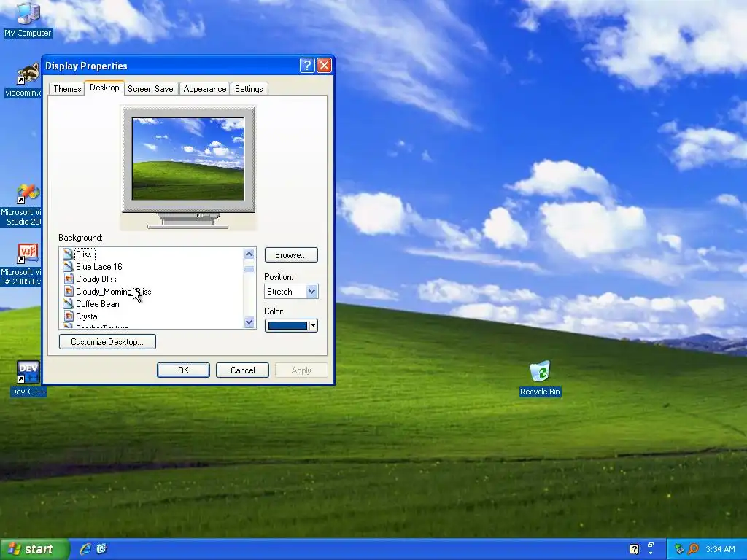
Task: Click the Cloudy Bliss file icon
Action: [x=68, y=279]
